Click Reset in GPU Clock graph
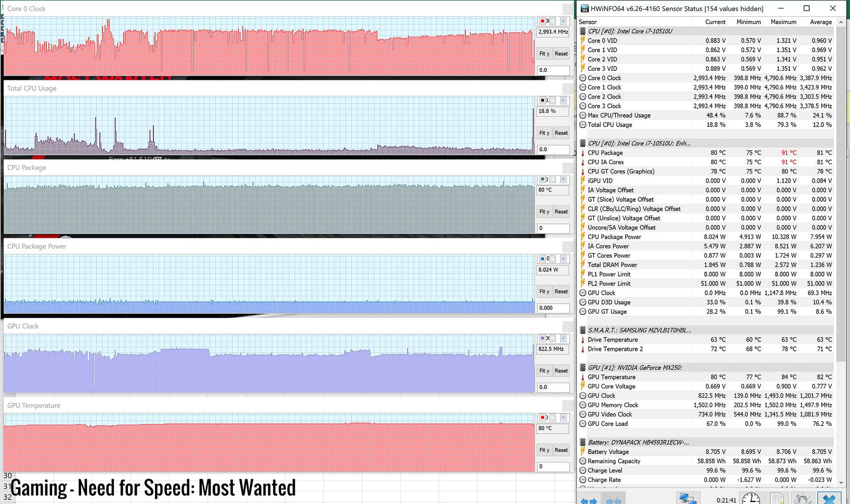This screenshot has width=850, height=504. [561, 371]
